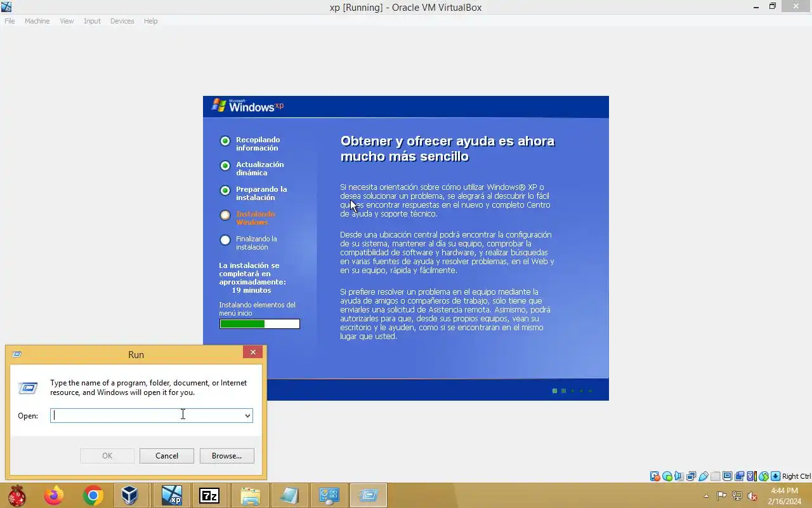Open the Input menu

(92, 21)
